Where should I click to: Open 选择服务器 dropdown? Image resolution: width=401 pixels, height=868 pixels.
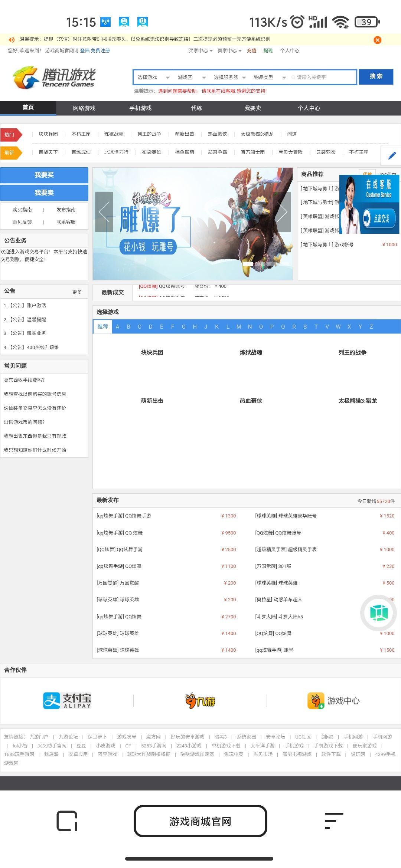click(229, 77)
